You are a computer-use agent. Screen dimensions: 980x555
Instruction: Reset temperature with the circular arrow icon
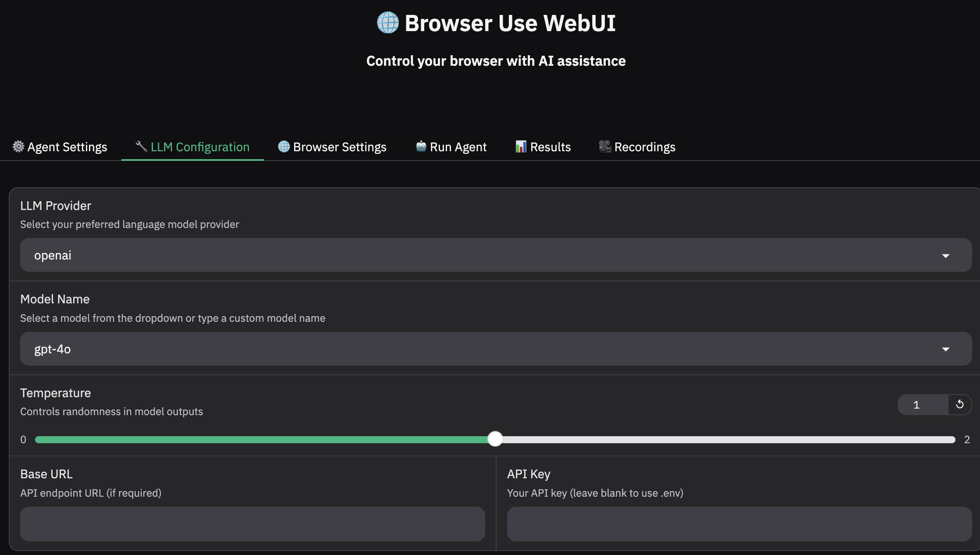pos(959,404)
